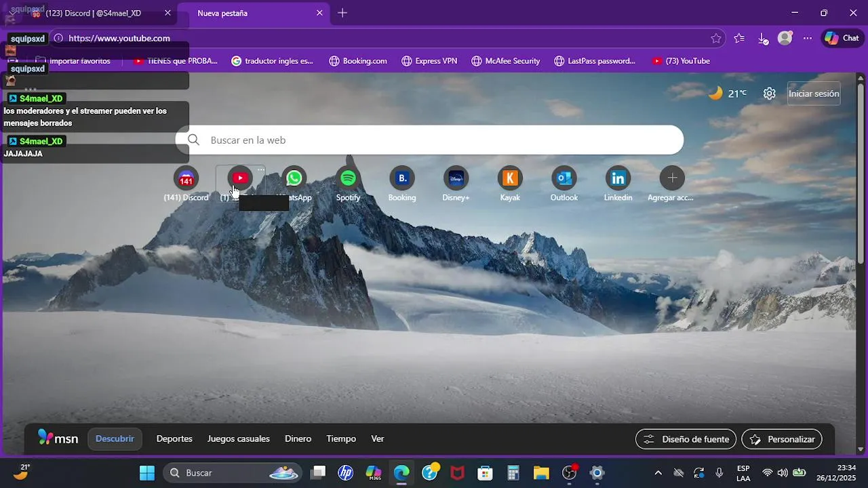Close the Discord tab
Image resolution: width=868 pixels, height=488 pixels.
click(167, 13)
